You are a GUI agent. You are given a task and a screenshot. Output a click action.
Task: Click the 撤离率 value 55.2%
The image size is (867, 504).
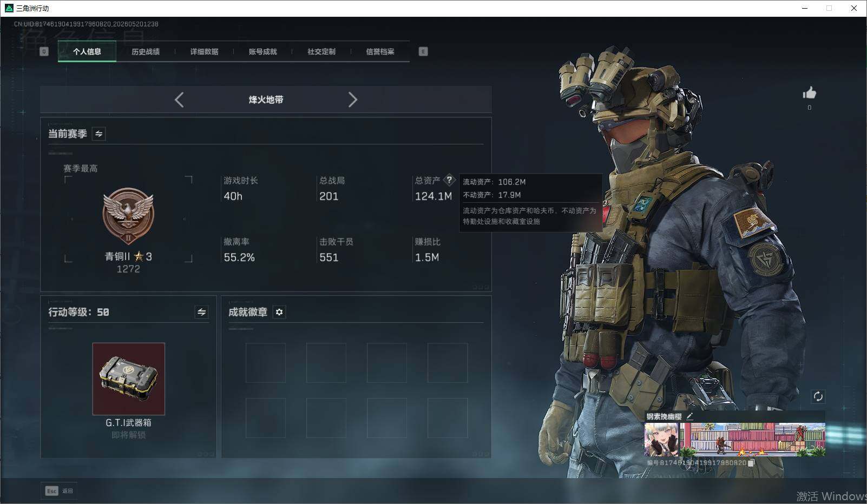(x=239, y=257)
